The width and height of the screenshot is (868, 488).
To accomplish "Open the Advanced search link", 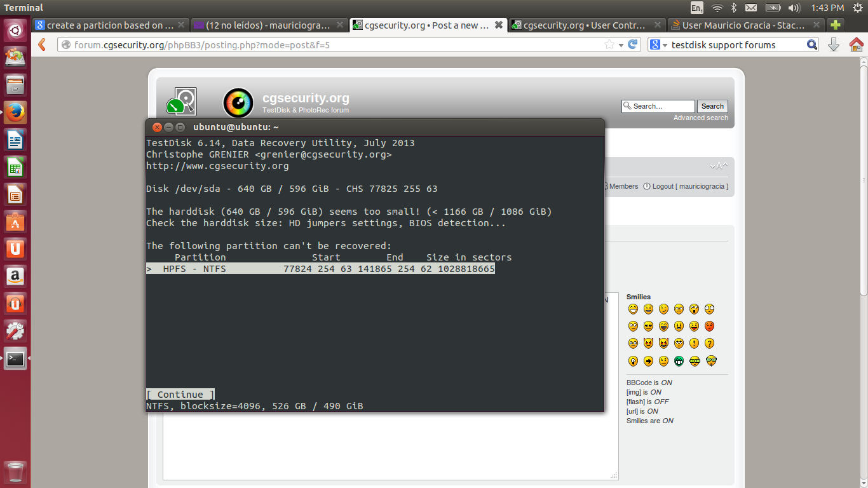I will [701, 118].
